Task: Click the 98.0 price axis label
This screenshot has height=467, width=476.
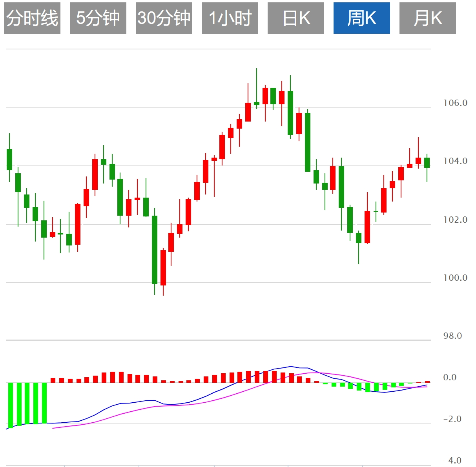Action: [x=452, y=336]
